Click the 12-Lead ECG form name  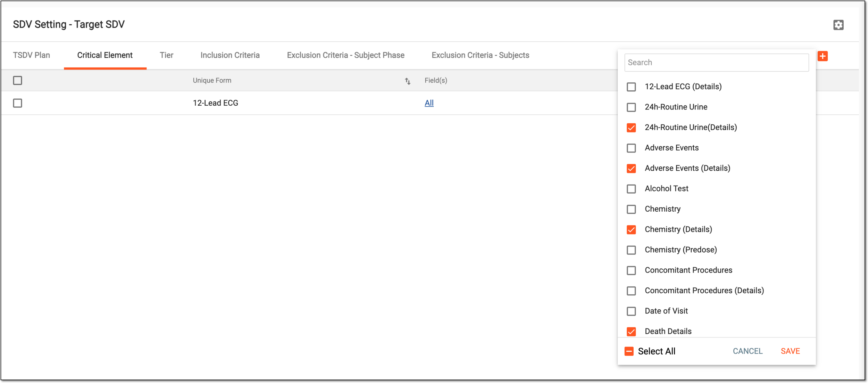pyautogui.click(x=215, y=103)
